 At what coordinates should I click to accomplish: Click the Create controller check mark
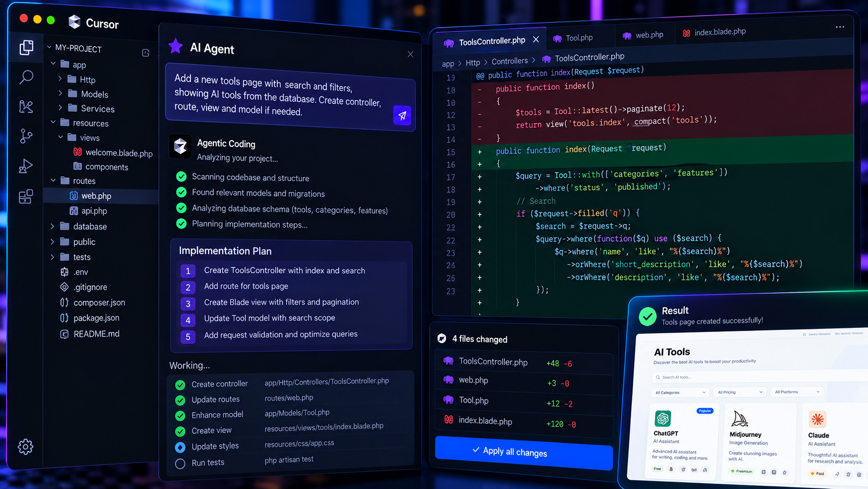[x=180, y=385]
